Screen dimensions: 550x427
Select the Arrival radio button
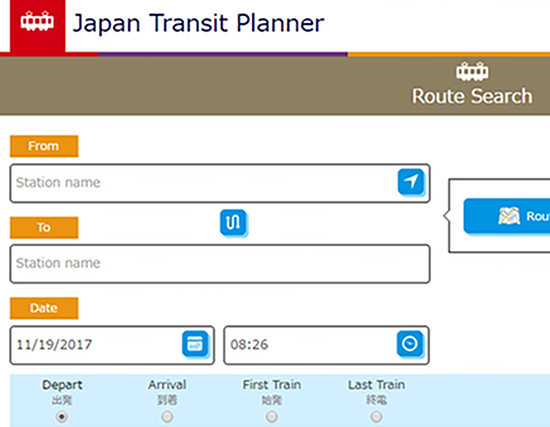167,417
